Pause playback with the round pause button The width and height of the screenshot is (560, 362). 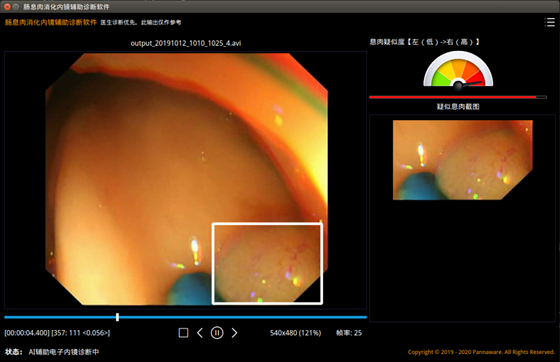[217, 333]
